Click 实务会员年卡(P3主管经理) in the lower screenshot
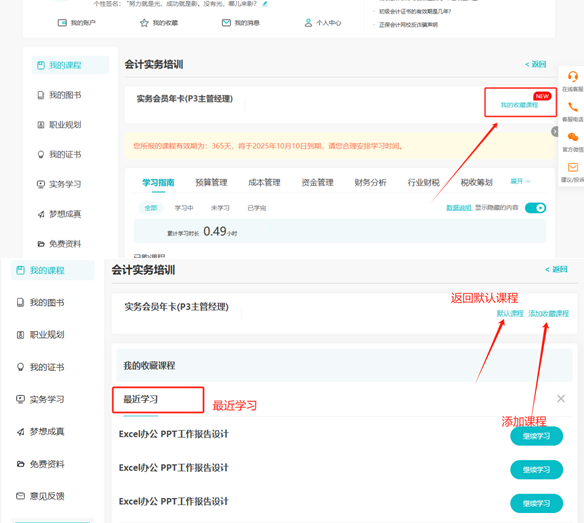The image size is (584, 523). 177,307
